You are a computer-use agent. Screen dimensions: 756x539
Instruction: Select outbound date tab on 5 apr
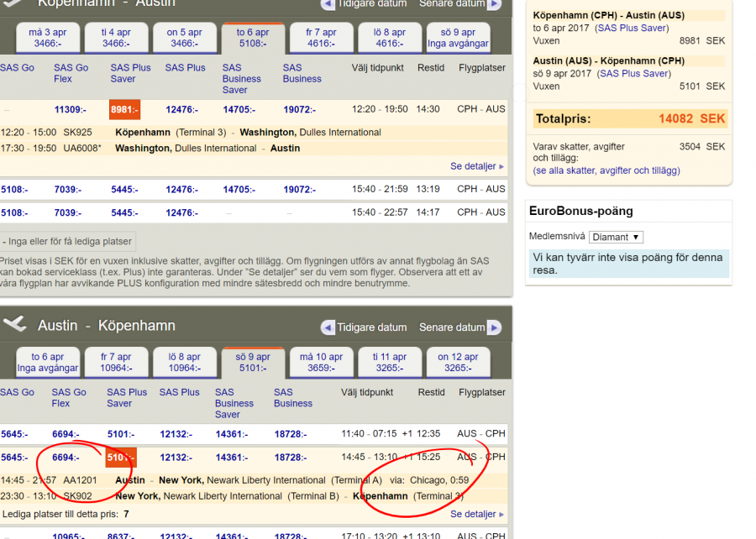pos(185,38)
